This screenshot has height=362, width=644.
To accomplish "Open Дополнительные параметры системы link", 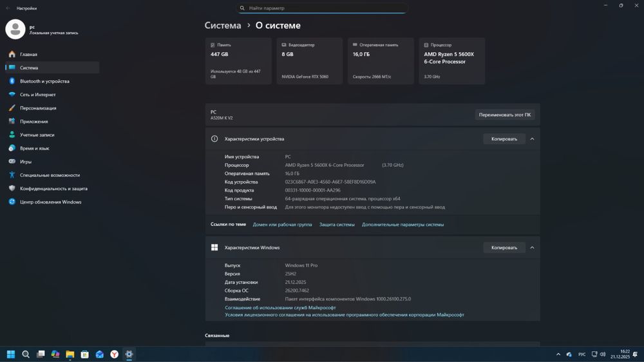I will (402, 224).
